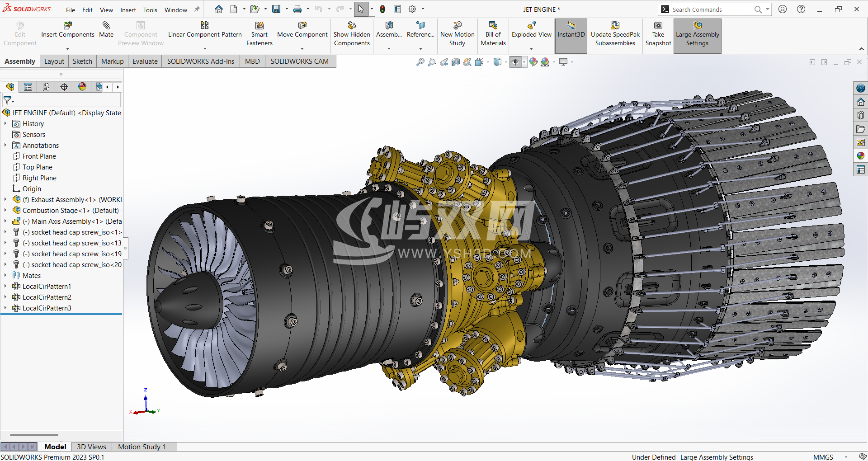Open the Appearances tab in task pane

[x=861, y=155]
